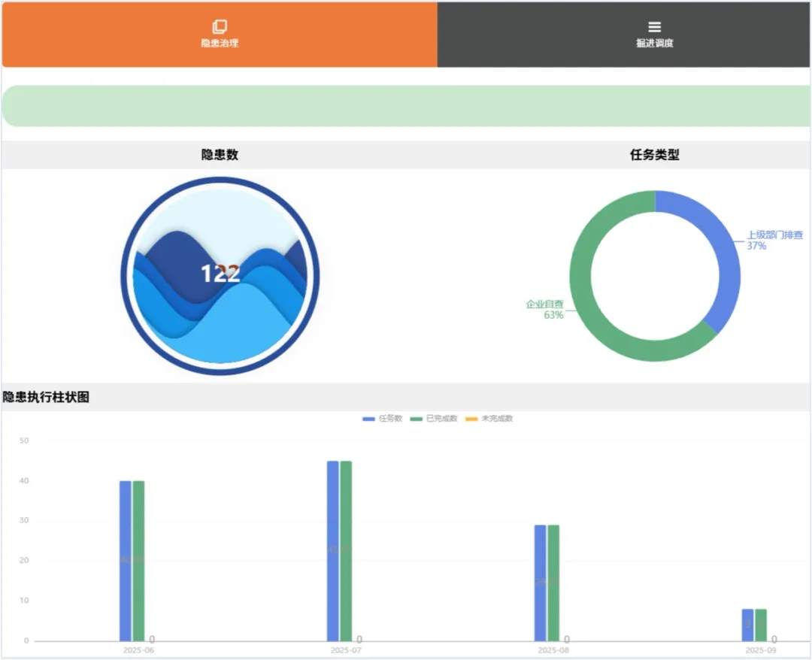Screen dimensions: 812x660
Task: Click the 任务类型 panel title
Action: pos(654,155)
